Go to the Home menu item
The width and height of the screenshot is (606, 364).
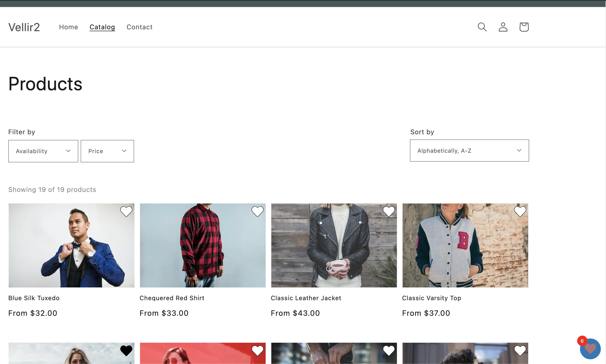69,27
